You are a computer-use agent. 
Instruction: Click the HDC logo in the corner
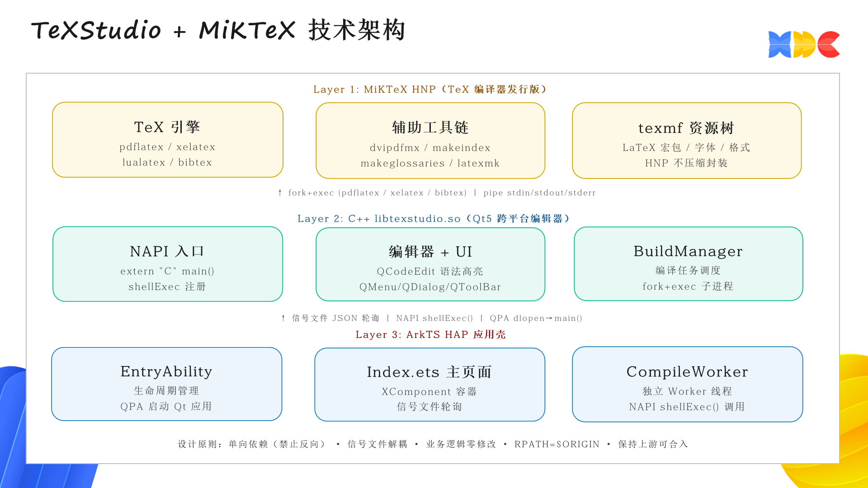(x=804, y=44)
